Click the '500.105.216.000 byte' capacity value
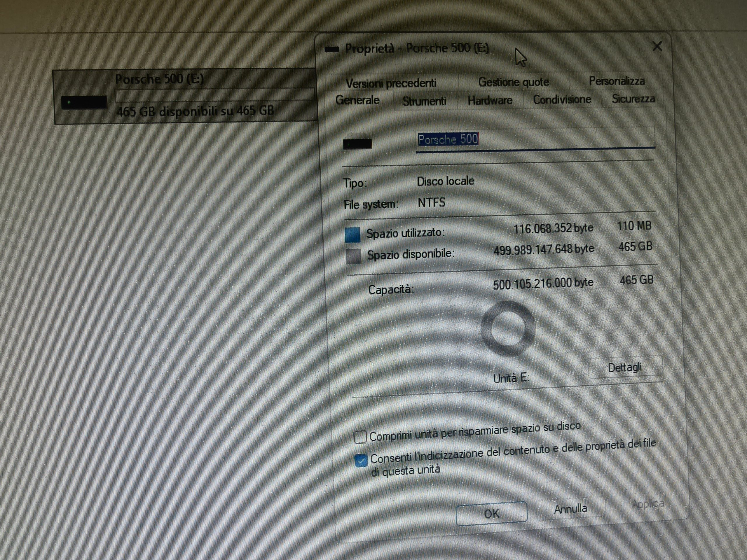The width and height of the screenshot is (747, 560). click(543, 283)
